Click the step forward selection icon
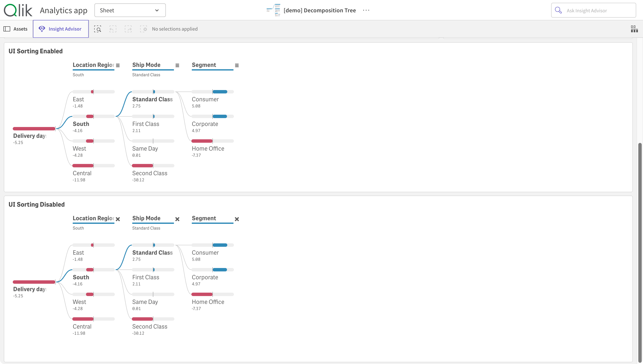Viewport: 643px width, 364px height. (128, 29)
